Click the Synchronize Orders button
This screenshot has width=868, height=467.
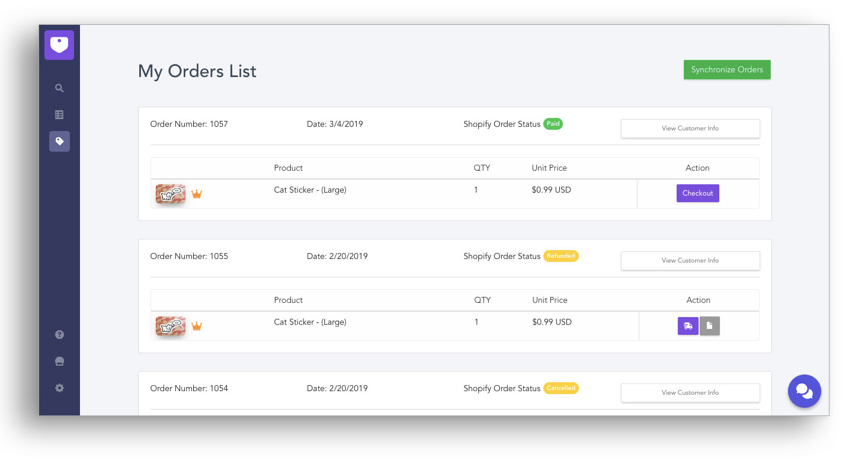tap(727, 69)
